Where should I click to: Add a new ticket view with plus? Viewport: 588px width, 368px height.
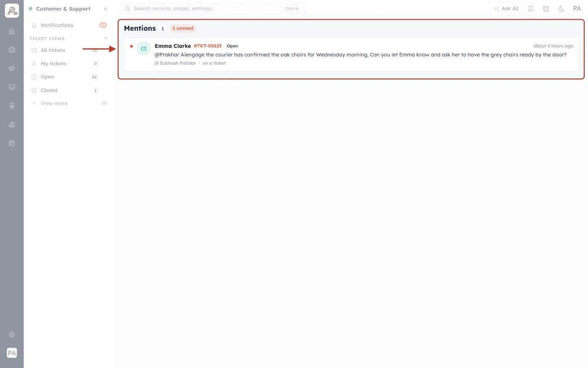point(106,38)
